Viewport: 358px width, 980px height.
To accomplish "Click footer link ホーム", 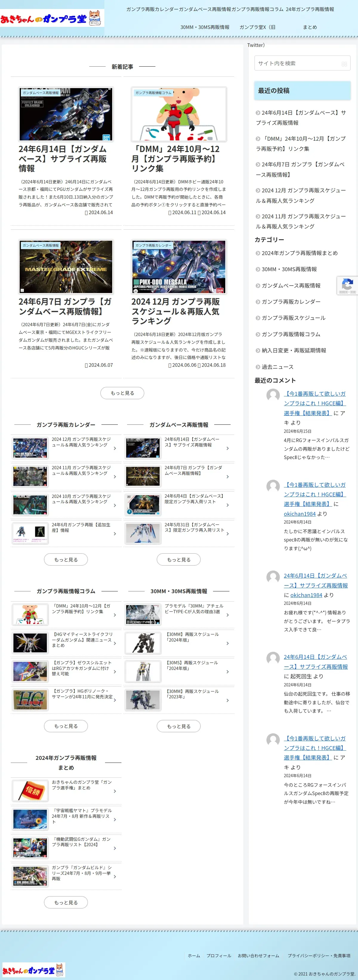I will (x=194, y=956).
